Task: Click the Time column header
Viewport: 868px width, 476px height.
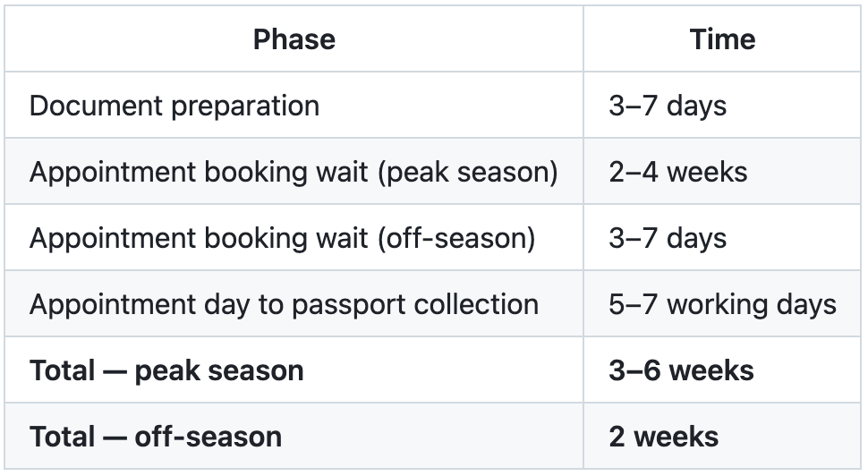Action: click(722, 39)
